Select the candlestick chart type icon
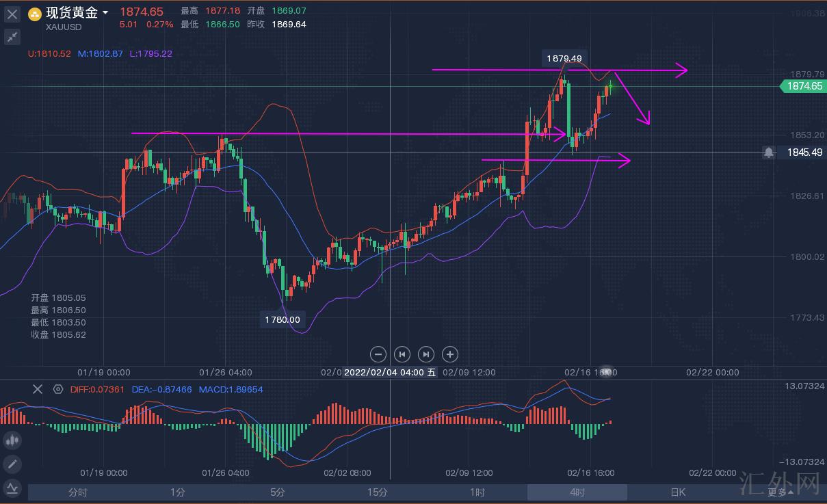827x504 pixels. pos(12,440)
